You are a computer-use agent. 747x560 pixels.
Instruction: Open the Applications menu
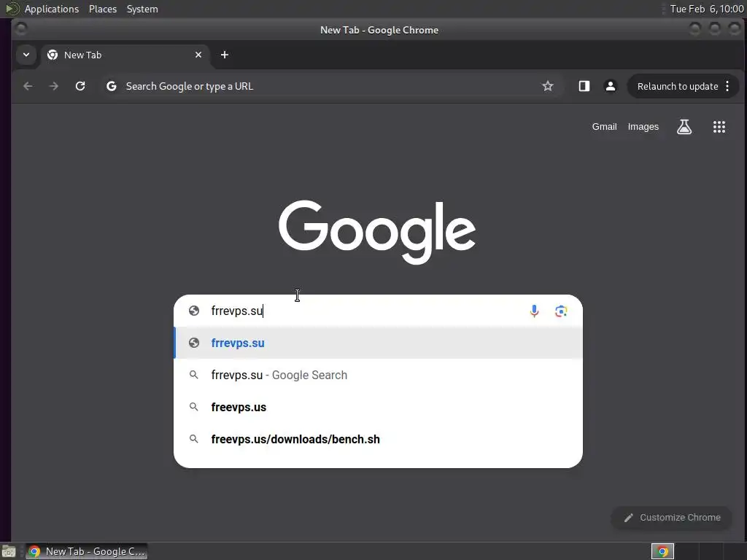tap(52, 9)
